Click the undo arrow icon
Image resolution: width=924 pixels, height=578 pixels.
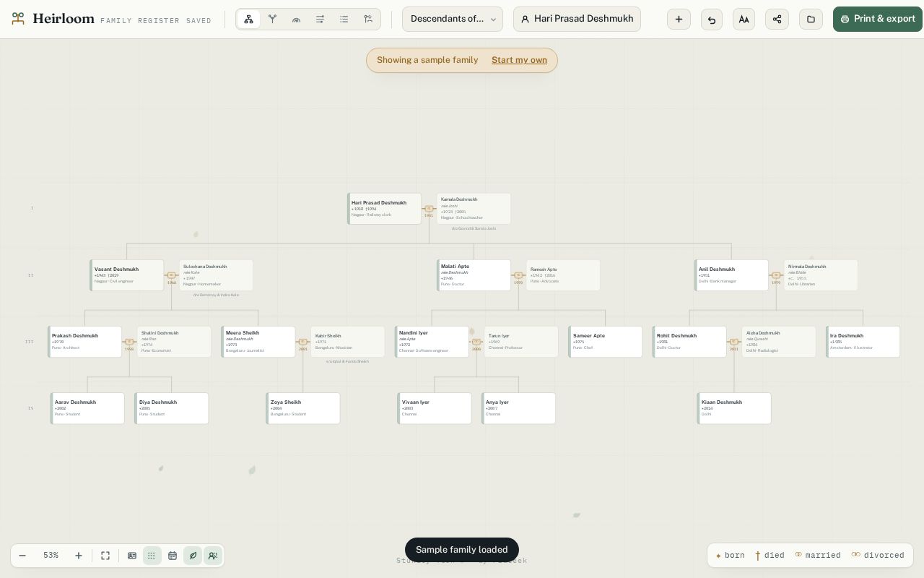712,20
